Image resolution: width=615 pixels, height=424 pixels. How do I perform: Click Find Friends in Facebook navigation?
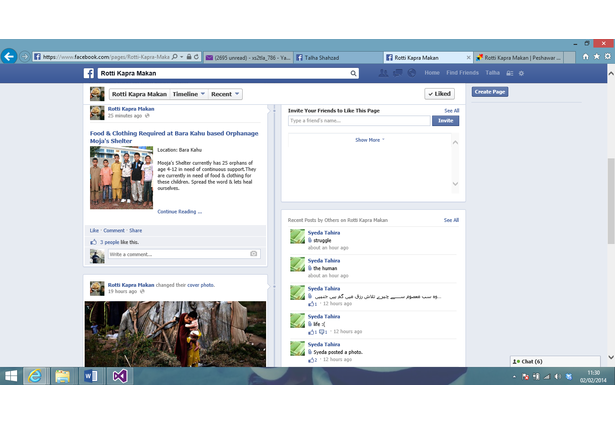(x=462, y=73)
